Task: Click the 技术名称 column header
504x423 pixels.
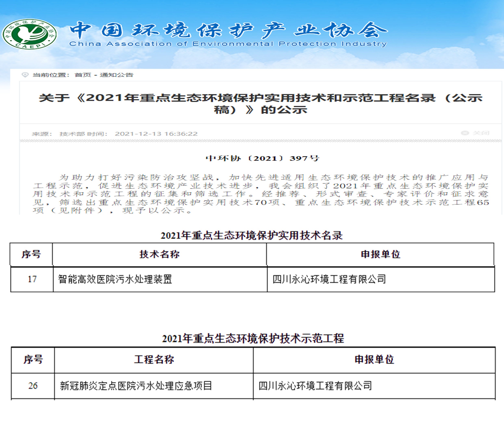Action: 159,254
